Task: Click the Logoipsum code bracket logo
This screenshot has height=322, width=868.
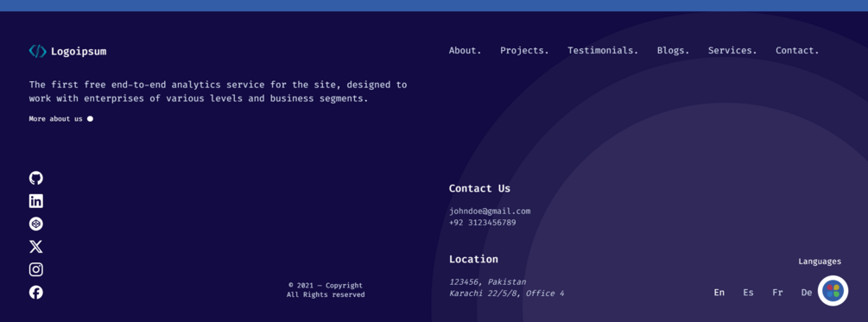Action: coord(38,52)
